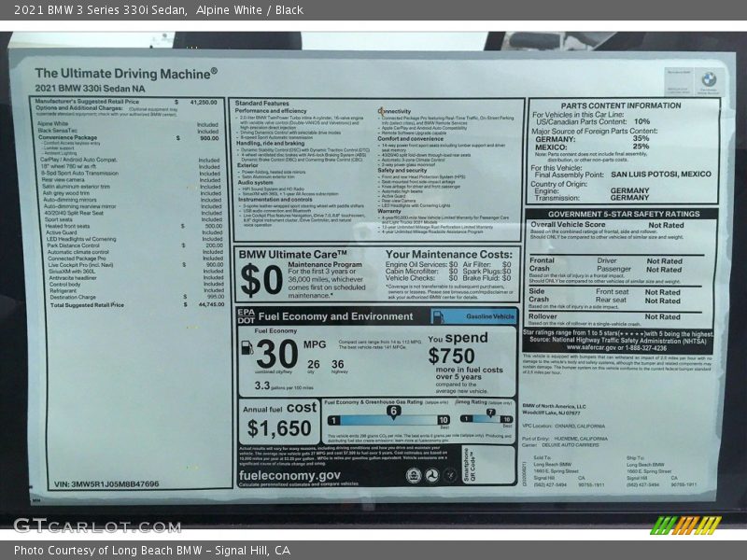Click Overall Vehicle Score 'Not Rated'

click(666, 225)
